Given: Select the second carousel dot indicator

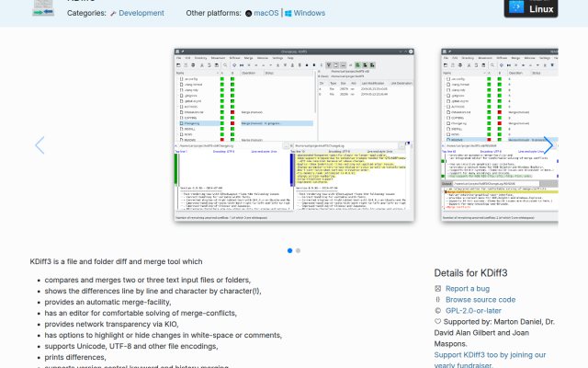Looking at the screenshot, I should click(x=298, y=250).
